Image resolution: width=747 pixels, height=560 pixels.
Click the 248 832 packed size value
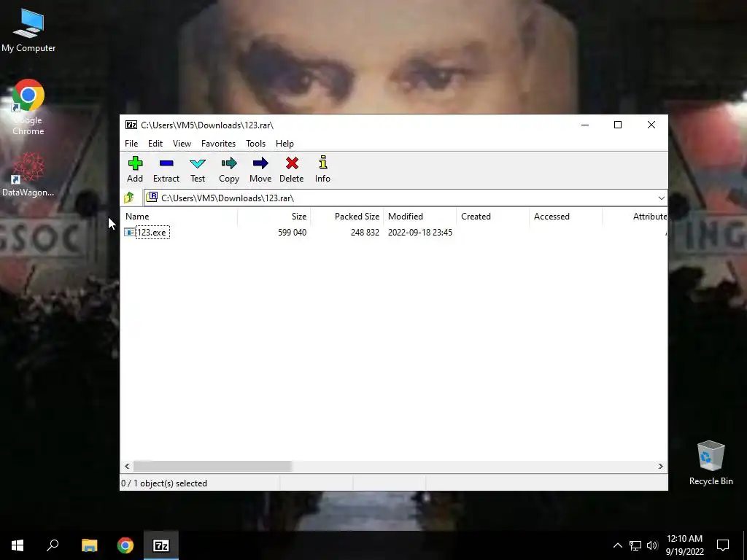(365, 233)
